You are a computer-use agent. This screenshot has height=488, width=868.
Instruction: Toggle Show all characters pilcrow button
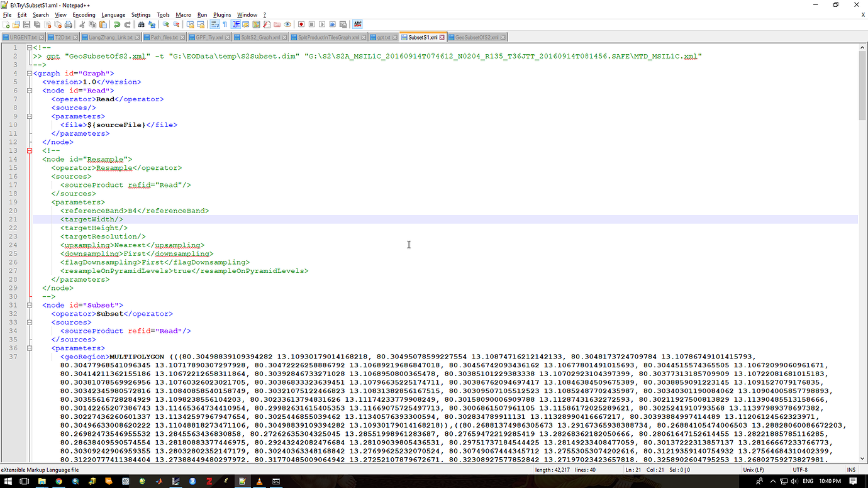(x=225, y=25)
